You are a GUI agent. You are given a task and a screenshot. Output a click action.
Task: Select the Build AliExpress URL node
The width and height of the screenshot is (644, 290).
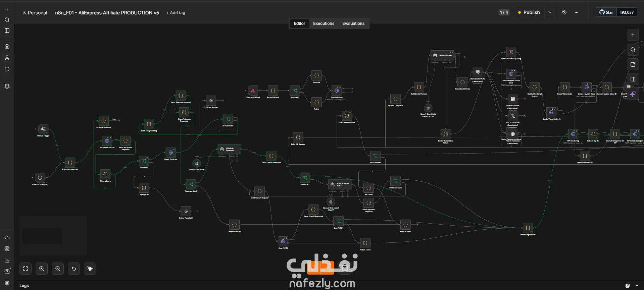(70, 163)
